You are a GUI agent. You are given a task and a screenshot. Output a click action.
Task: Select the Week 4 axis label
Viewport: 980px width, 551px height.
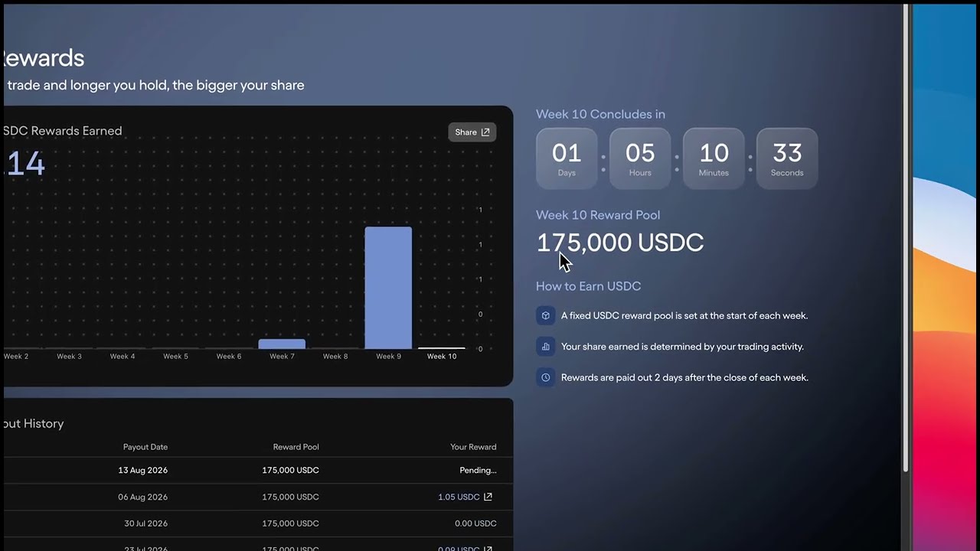tap(122, 357)
